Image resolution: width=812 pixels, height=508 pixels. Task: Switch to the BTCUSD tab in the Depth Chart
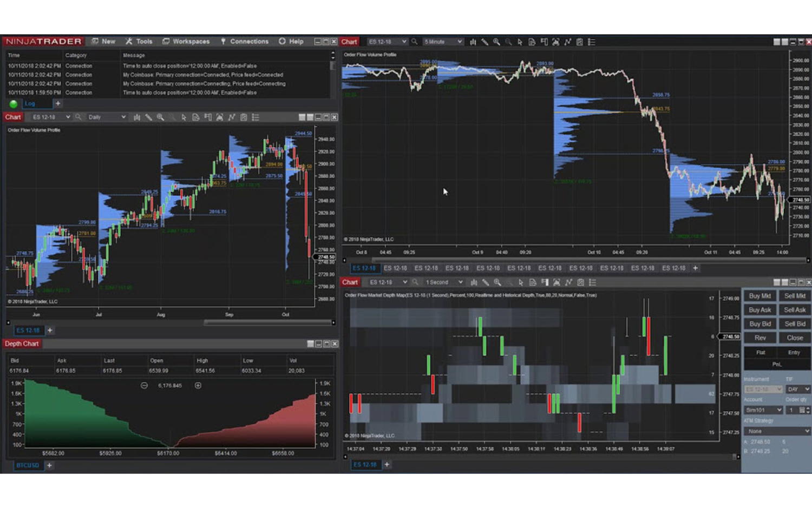pyautogui.click(x=27, y=465)
